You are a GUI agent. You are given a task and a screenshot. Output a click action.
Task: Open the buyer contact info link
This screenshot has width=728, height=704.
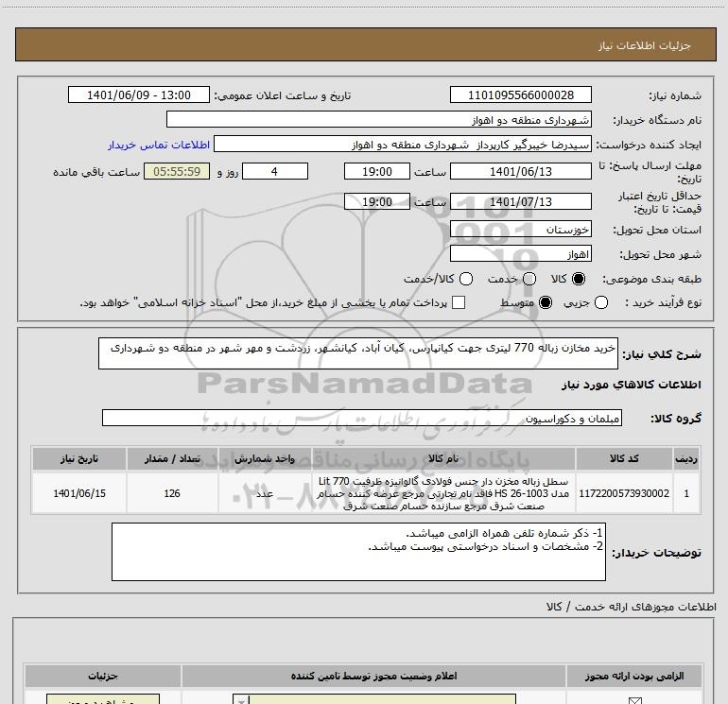(x=159, y=145)
